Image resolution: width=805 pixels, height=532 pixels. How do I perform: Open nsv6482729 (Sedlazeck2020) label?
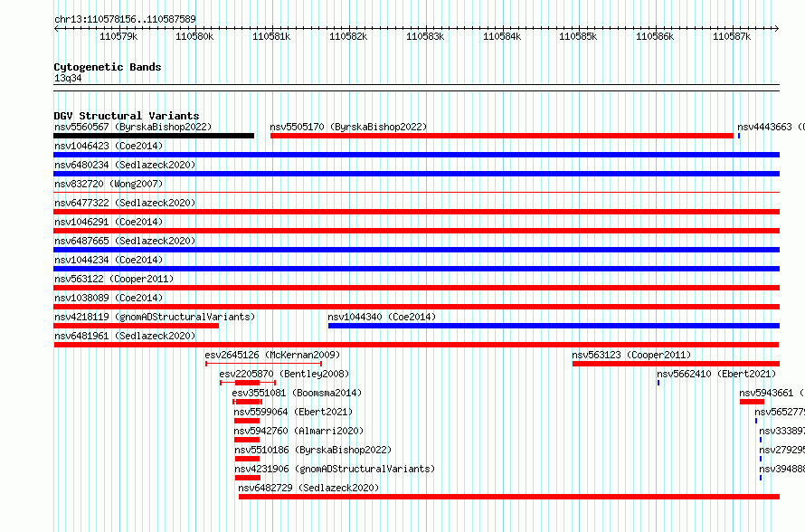(x=309, y=488)
